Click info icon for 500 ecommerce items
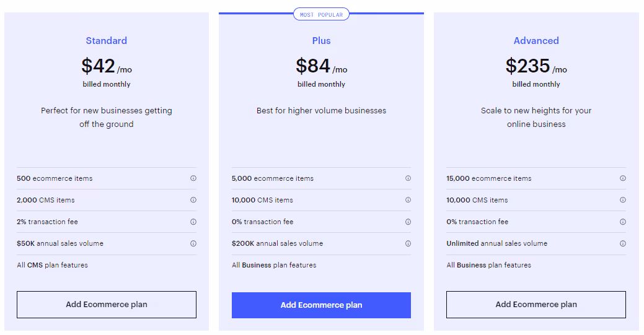The image size is (644, 335). (193, 178)
